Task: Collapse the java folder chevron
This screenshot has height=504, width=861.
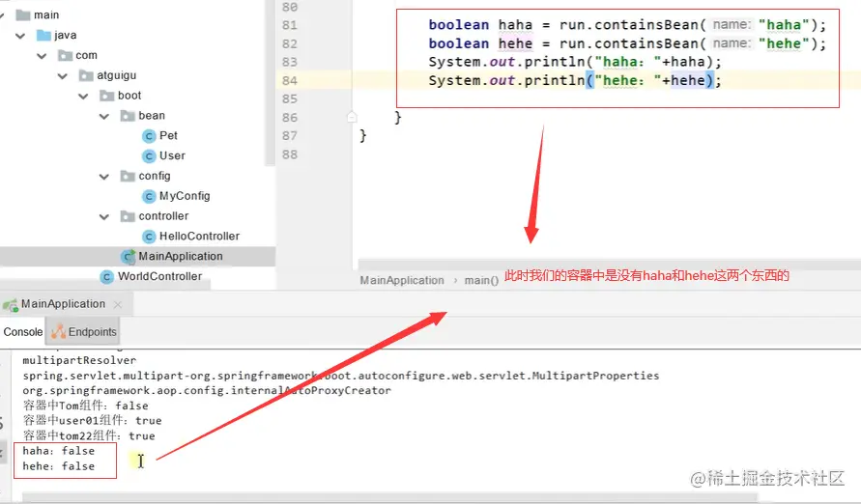Action: [21, 36]
